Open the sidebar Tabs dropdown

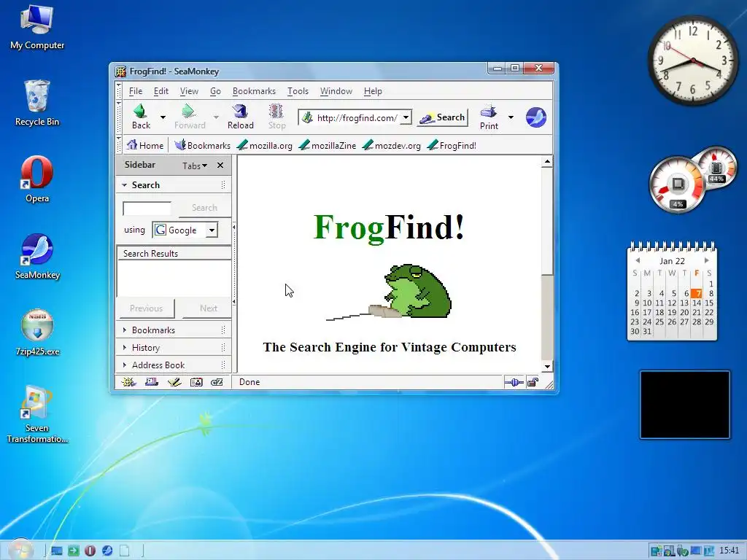194,166
